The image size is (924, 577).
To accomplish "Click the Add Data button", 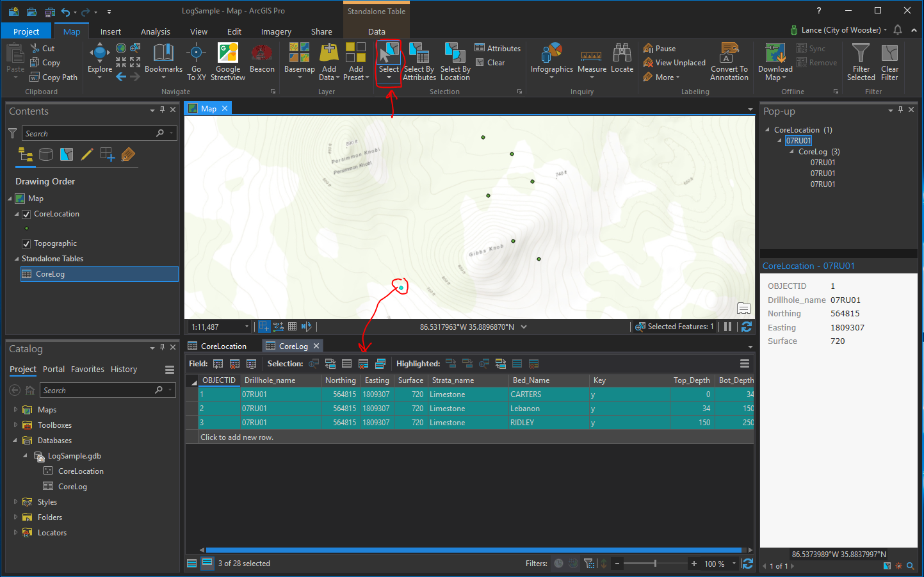I will [329, 61].
